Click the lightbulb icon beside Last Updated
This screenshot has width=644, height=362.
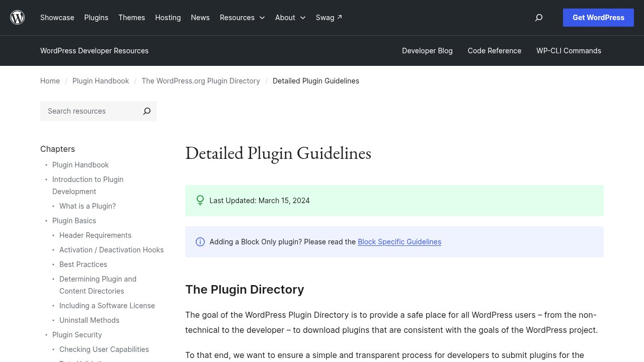[200, 201]
